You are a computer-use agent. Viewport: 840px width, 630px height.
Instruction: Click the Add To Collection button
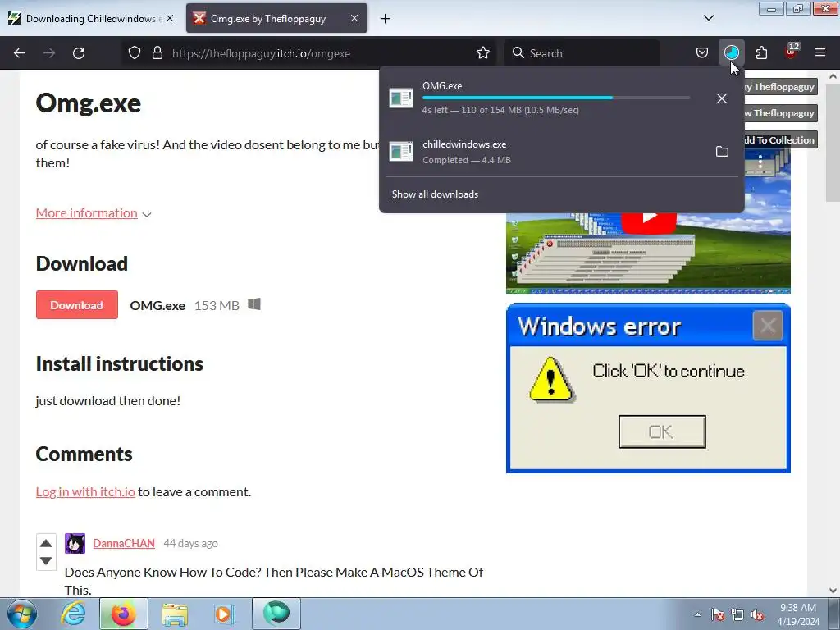tap(780, 139)
